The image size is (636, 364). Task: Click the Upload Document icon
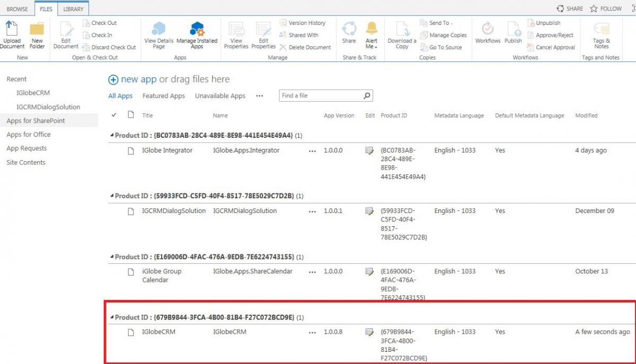tap(12, 35)
